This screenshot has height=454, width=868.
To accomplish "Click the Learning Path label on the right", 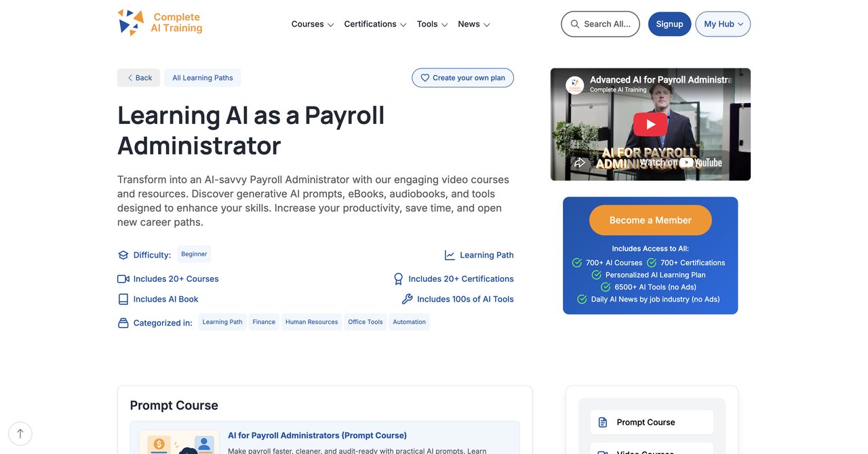I will [487, 255].
